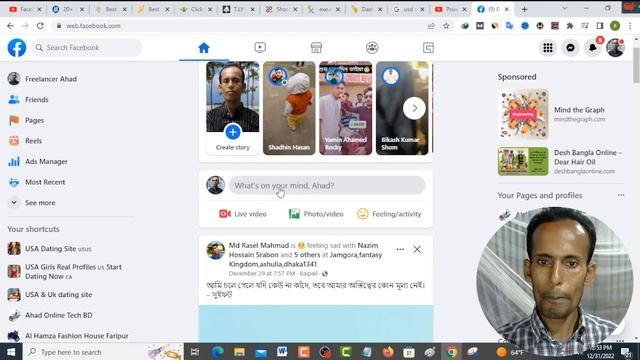
Task: Open post options three dots menu
Action: [400, 249]
